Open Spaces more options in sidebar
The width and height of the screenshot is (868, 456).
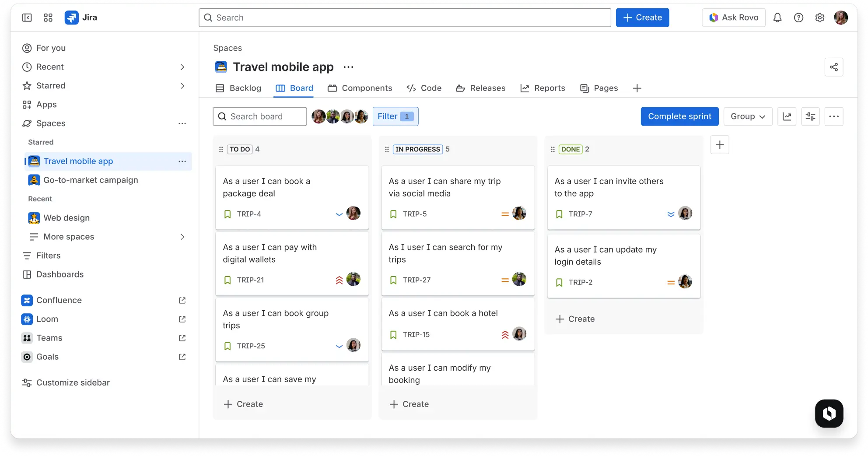182,123
